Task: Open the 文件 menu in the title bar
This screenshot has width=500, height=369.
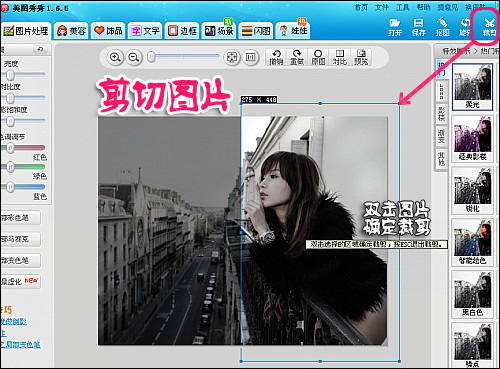Action: [x=382, y=7]
